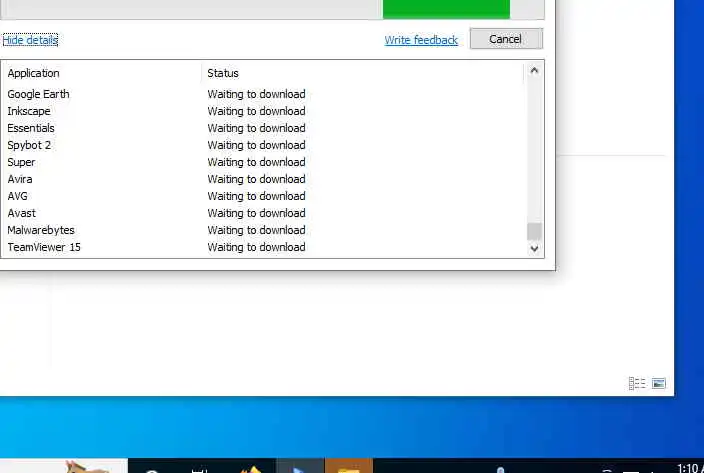Click the Hide details link
Viewport: 704px width, 473px height.
(30, 40)
